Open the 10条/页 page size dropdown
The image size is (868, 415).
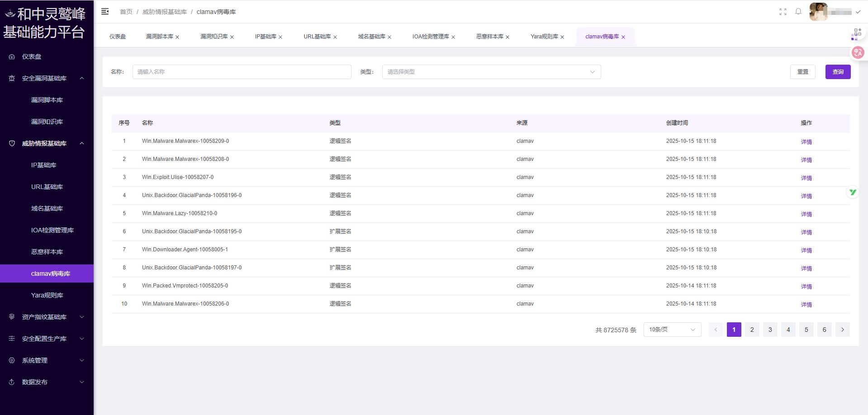point(672,330)
